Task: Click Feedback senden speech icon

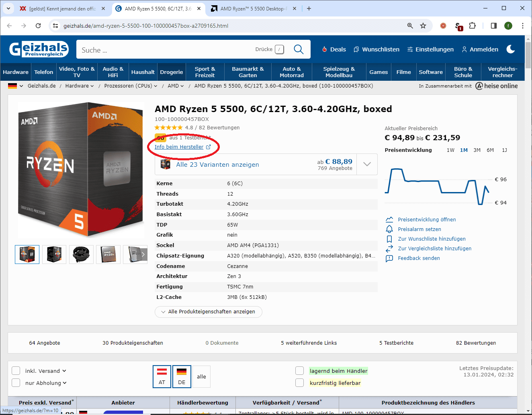Action: click(x=389, y=258)
